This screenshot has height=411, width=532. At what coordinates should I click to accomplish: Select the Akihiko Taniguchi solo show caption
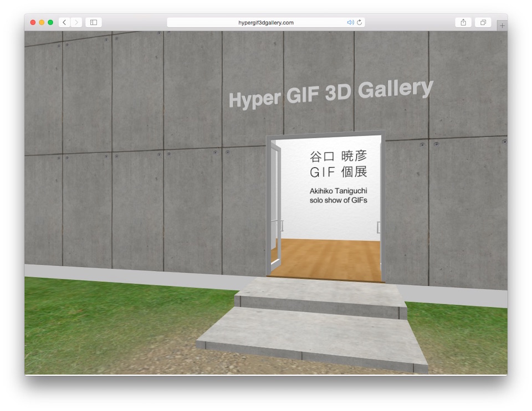[338, 196]
